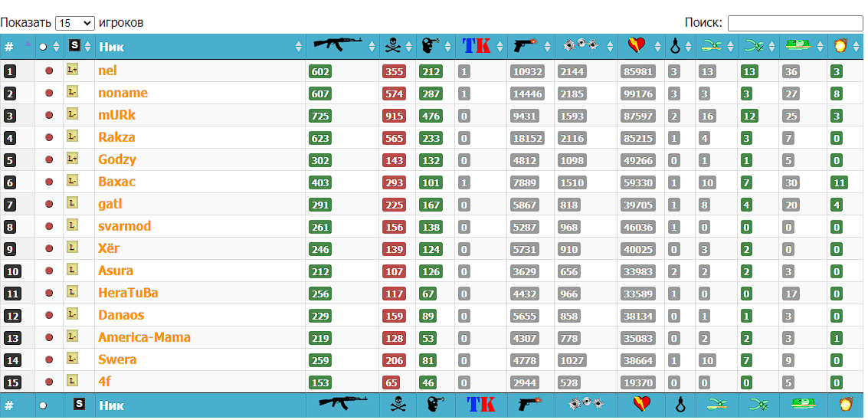This screenshot has width=868, height=420.
Task: Click the rank 15 badge
Action: point(12,382)
